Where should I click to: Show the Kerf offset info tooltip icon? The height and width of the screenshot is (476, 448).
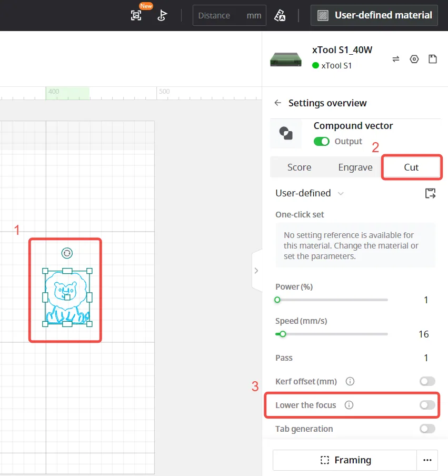tap(350, 381)
